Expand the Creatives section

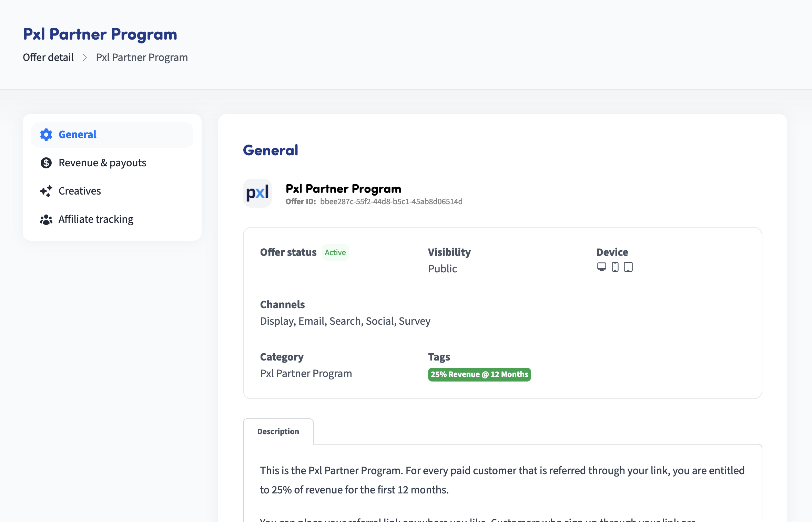(x=79, y=191)
